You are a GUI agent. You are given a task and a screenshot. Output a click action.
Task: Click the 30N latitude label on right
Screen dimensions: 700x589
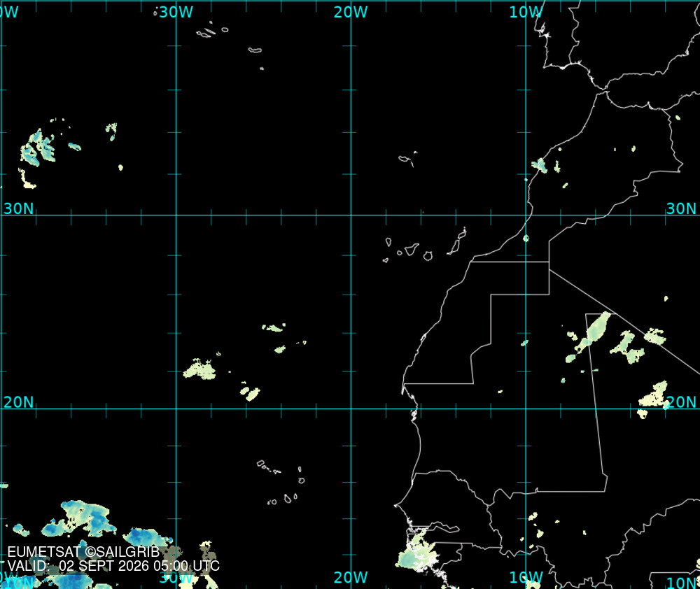(681, 208)
